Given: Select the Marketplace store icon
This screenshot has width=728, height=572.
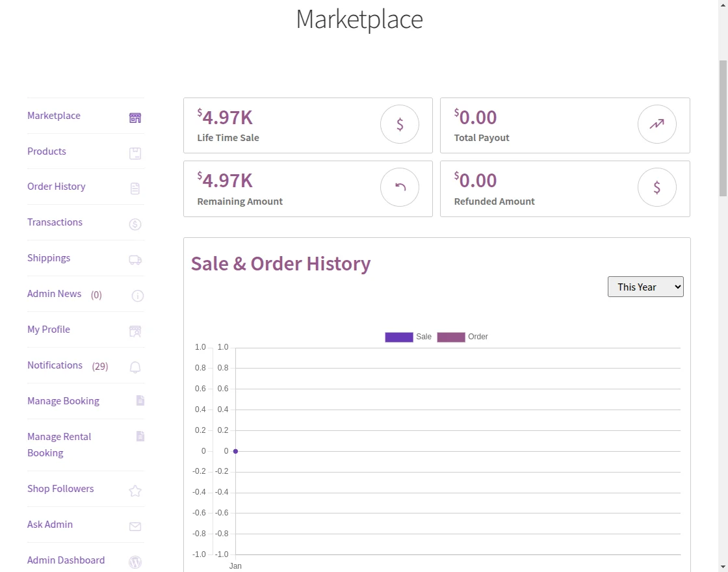Looking at the screenshot, I should tap(135, 118).
